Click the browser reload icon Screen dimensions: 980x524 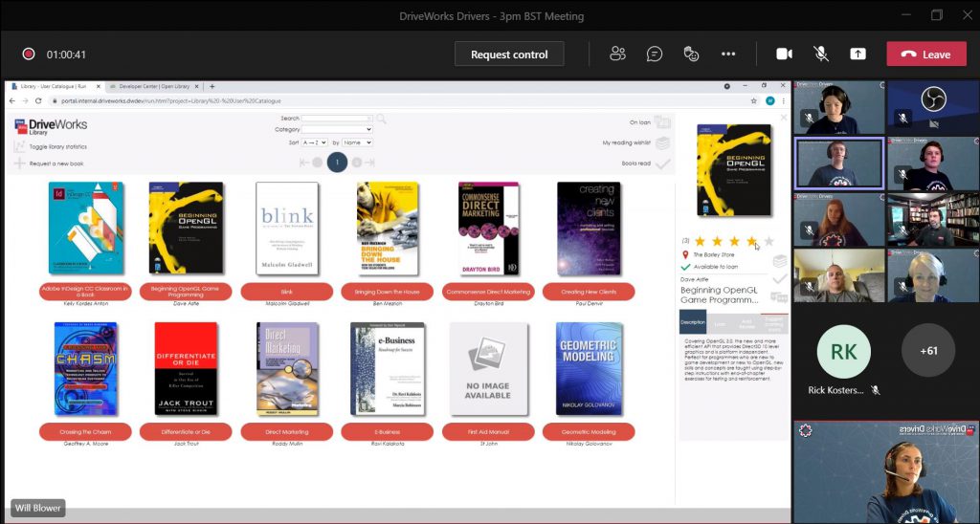[39, 100]
